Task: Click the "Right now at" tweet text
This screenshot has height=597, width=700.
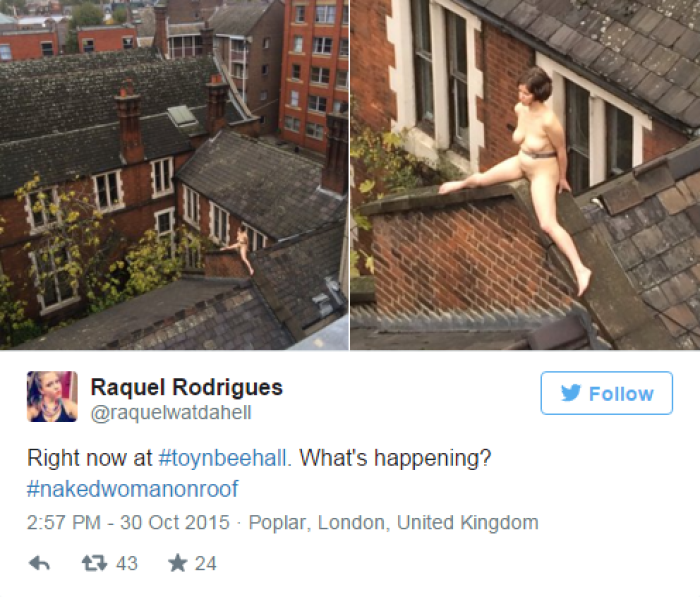Action: 89,458
